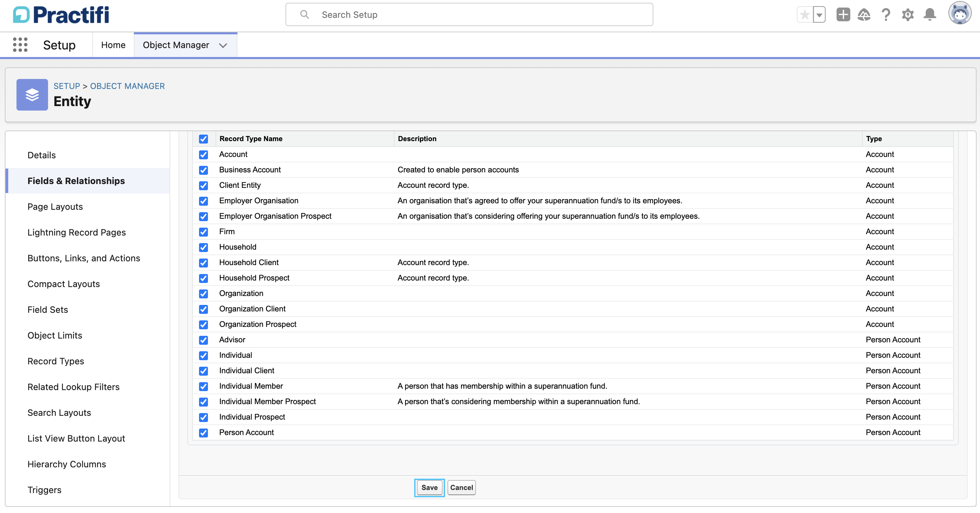Image resolution: width=980 pixels, height=513 pixels.
Task: Focus the Search Setup field
Action: (x=469, y=15)
